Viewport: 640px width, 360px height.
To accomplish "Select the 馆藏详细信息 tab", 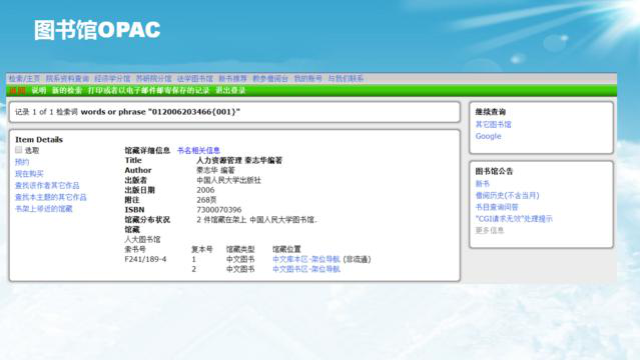I will 147,151.
